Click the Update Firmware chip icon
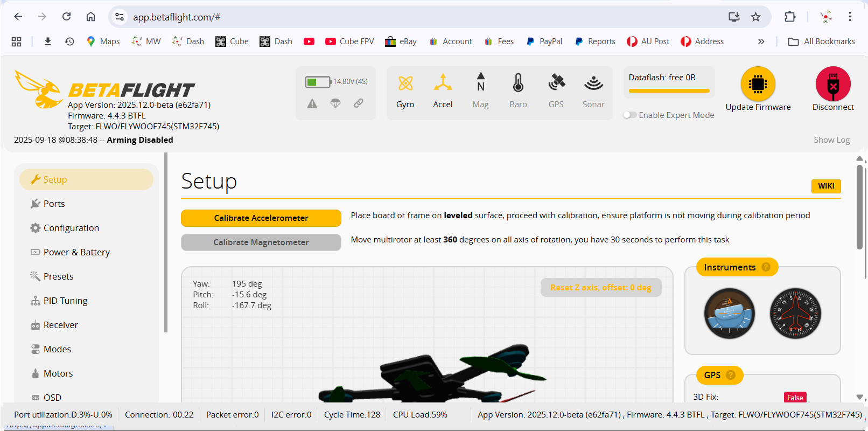Image resolution: width=868 pixels, height=431 pixels. [758, 84]
